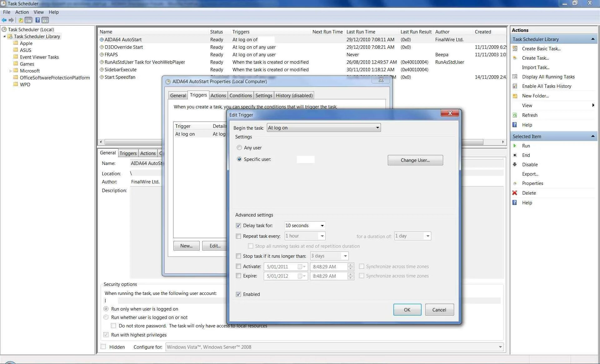Click the red Delete X icon

point(515,193)
